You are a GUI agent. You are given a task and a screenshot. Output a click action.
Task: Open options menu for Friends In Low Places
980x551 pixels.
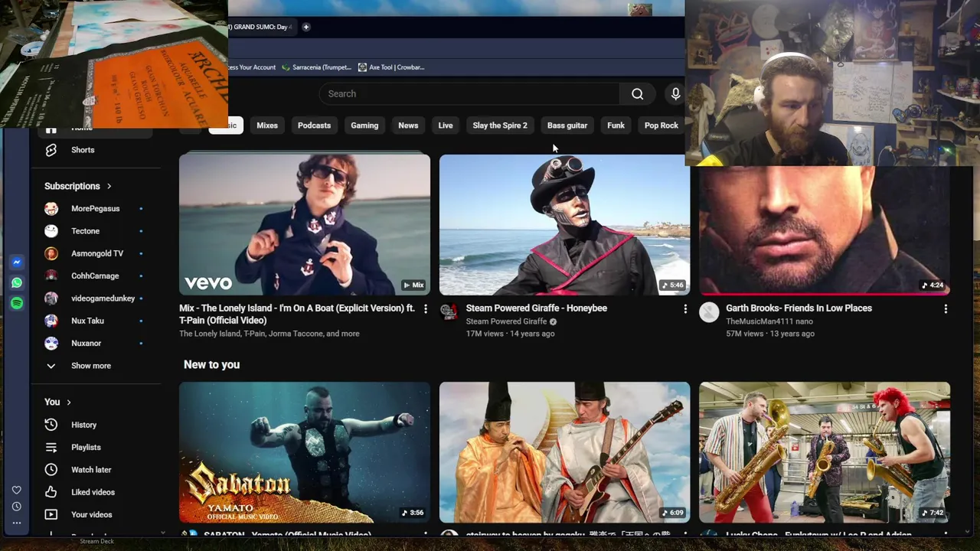(x=946, y=309)
